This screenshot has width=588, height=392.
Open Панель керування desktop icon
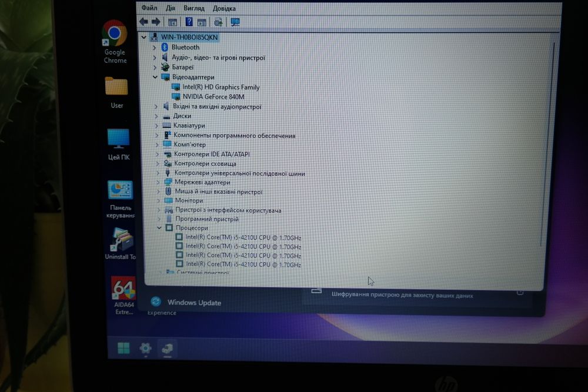click(x=120, y=199)
